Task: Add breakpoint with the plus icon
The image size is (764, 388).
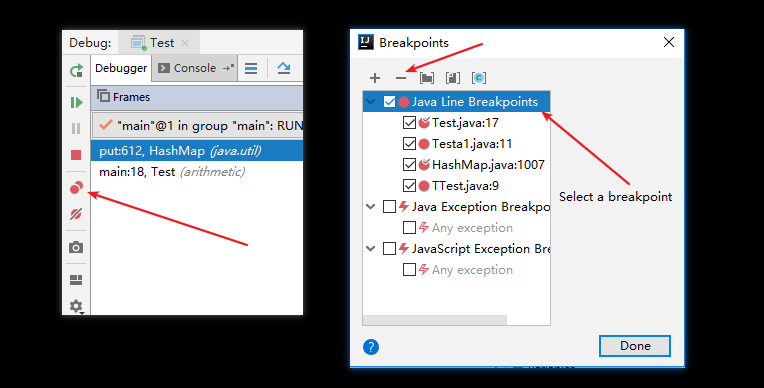Action: [375, 78]
